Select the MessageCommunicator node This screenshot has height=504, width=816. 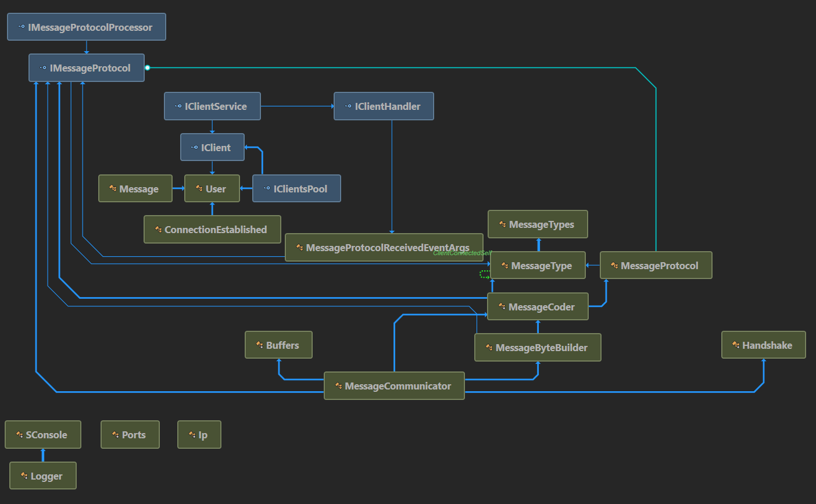coord(394,386)
